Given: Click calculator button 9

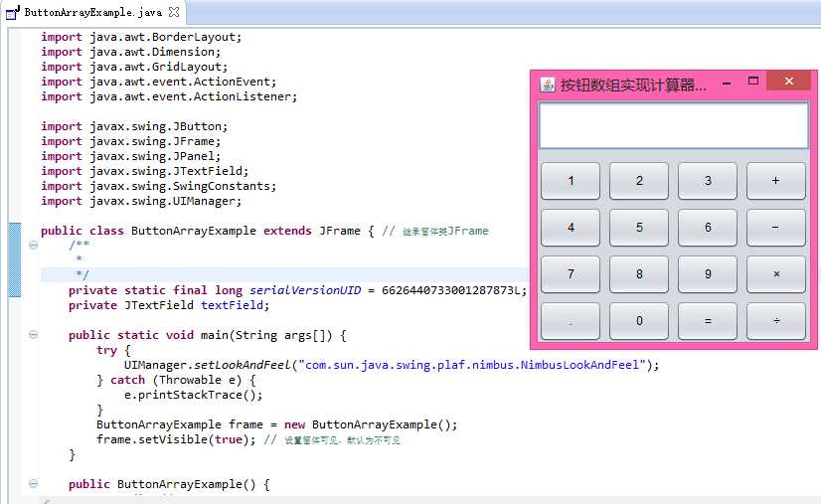Looking at the screenshot, I should click(x=708, y=274).
